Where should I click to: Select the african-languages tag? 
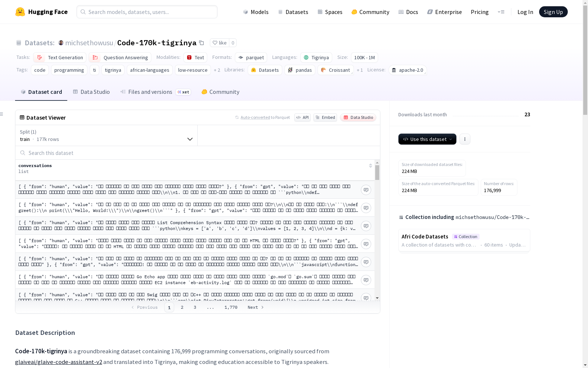[150, 70]
